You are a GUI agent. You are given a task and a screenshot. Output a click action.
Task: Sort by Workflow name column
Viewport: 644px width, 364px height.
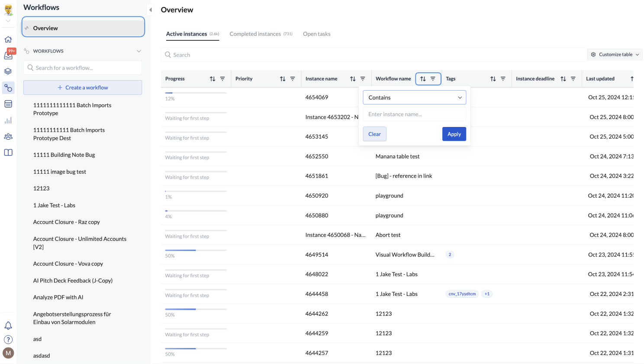[423, 79]
